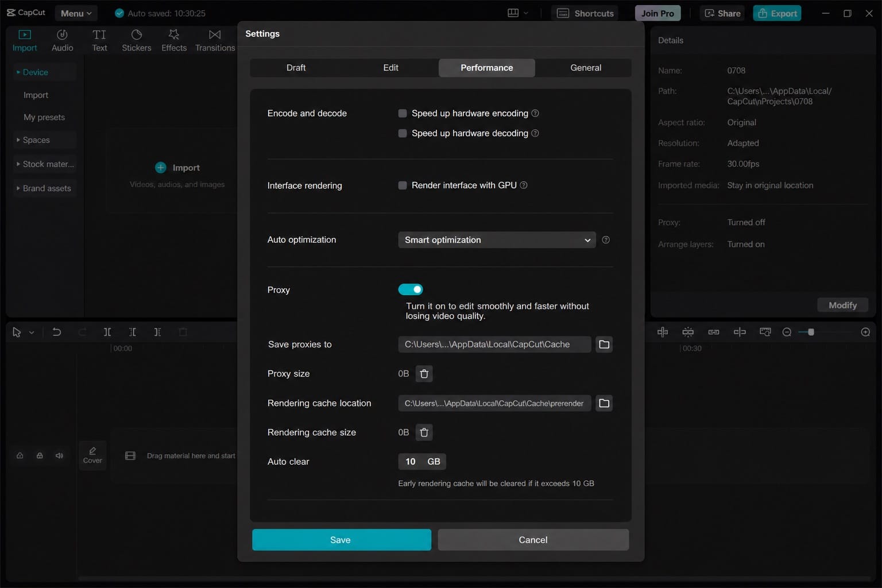This screenshot has width=882, height=588.
Task: Select Import under Device
Action: [36, 95]
